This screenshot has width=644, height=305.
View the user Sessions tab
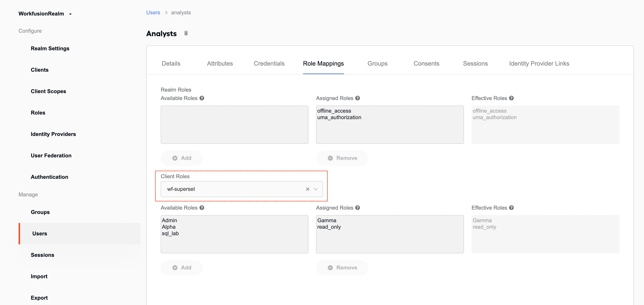pyautogui.click(x=475, y=63)
